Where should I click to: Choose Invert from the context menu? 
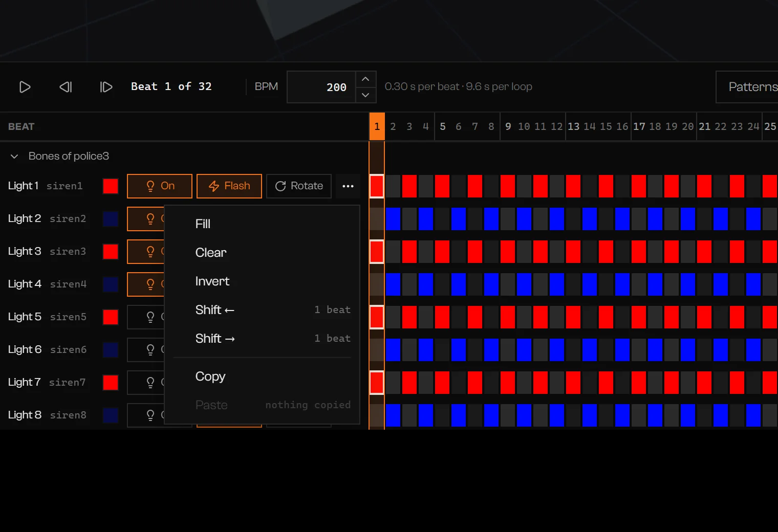click(x=262, y=281)
